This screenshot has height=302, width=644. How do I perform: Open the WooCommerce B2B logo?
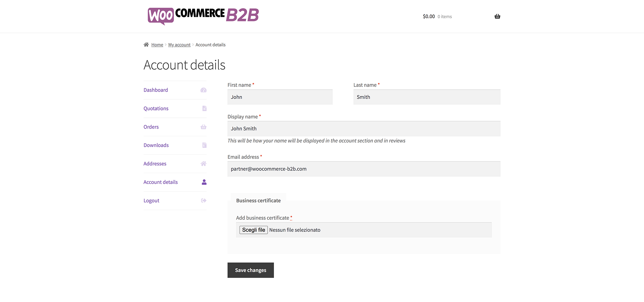click(x=203, y=16)
